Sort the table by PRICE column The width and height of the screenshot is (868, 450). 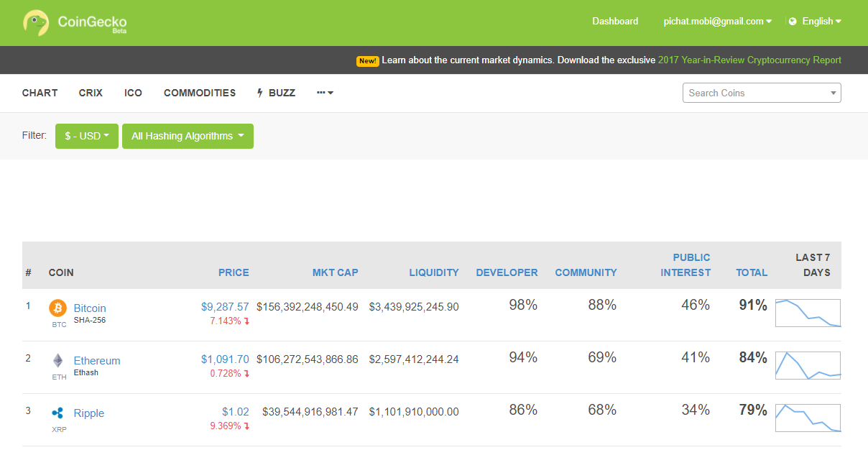pos(234,272)
